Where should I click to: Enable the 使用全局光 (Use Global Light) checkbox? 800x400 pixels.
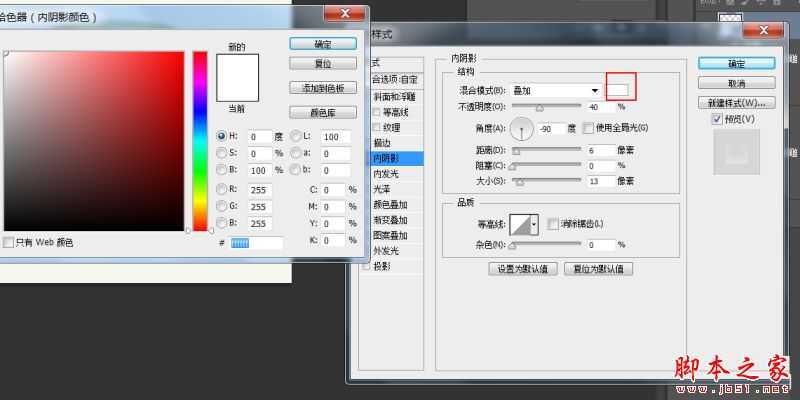pyautogui.click(x=588, y=128)
